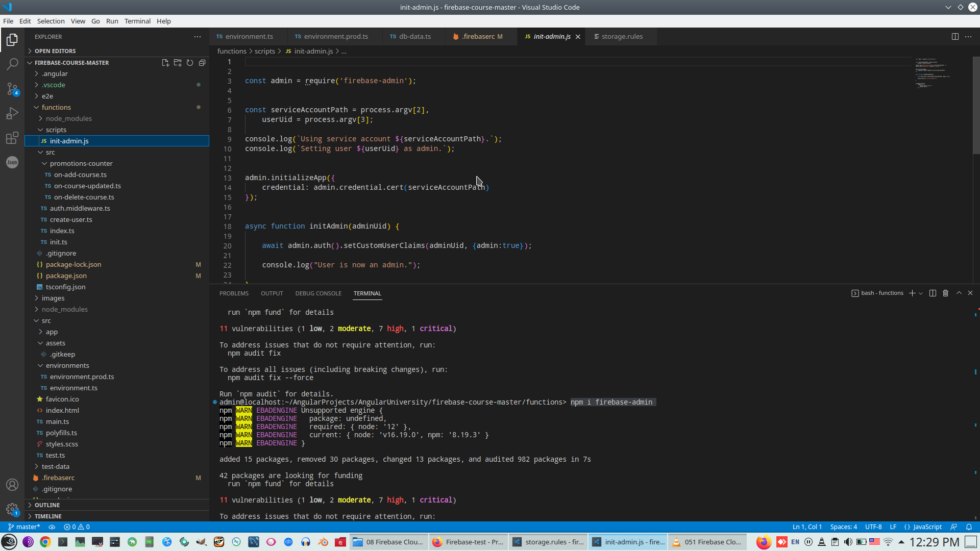Open the Search view in activity bar

coord(12,64)
